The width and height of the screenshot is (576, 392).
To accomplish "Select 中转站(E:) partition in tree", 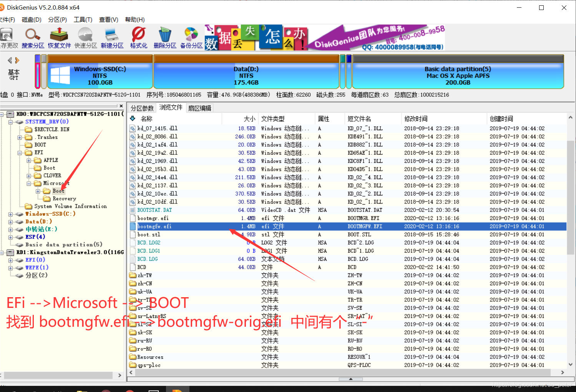I will coord(41,229).
